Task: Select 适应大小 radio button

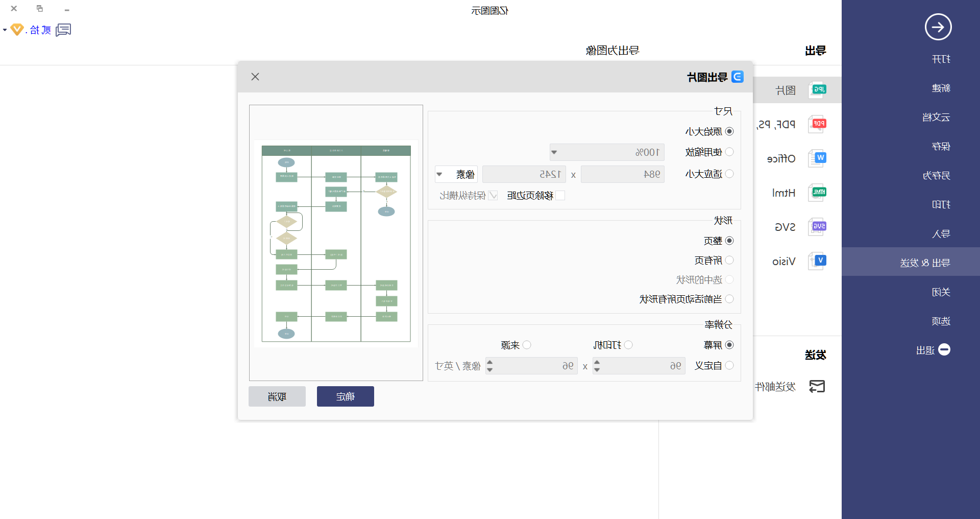Action: coord(729,174)
